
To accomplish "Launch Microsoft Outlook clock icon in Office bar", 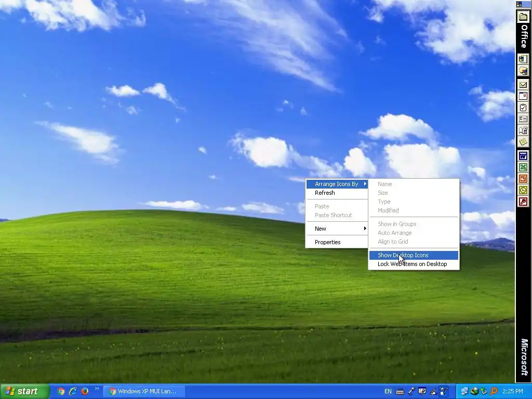I will click(x=523, y=190).
